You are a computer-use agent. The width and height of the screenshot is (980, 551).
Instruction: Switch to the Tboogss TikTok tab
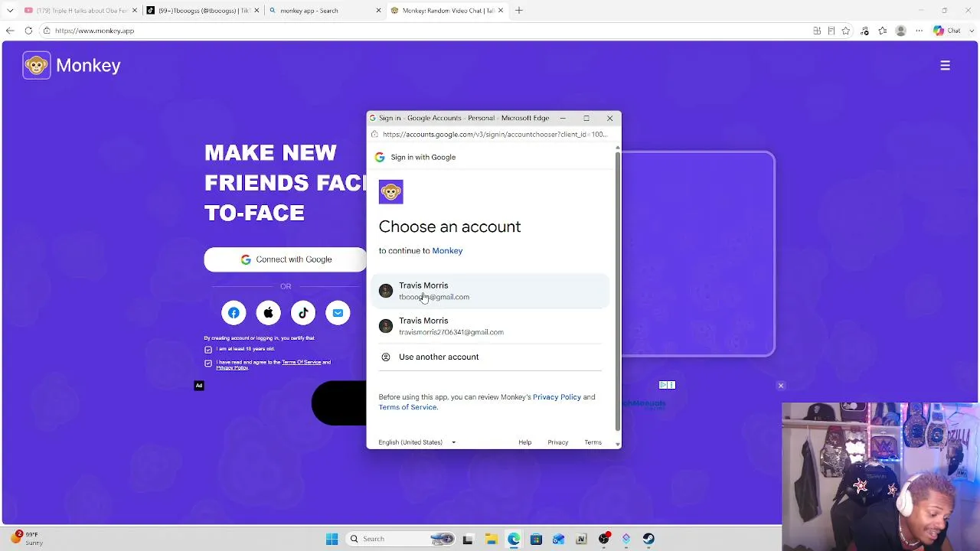click(203, 11)
